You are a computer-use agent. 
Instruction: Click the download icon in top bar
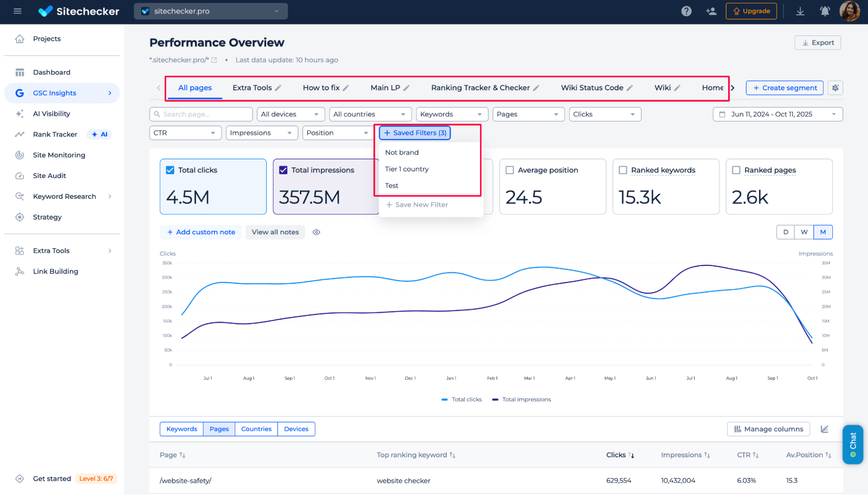tap(800, 11)
